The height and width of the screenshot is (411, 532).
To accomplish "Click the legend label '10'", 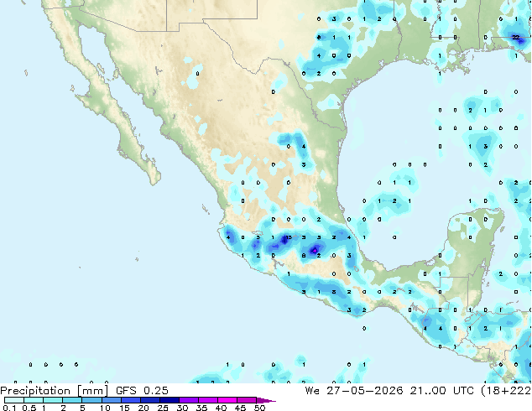I will 105,408.
